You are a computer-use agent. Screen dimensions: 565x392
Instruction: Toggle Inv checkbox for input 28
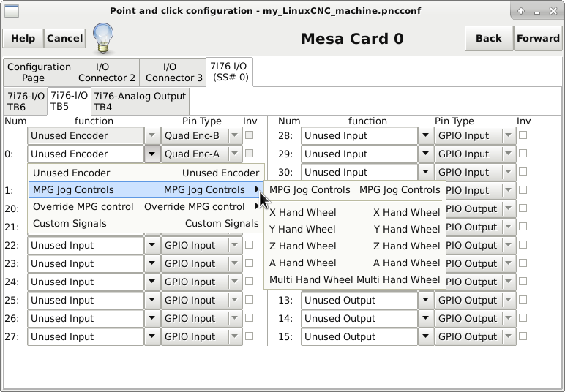pyautogui.click(x=523, y=135)
